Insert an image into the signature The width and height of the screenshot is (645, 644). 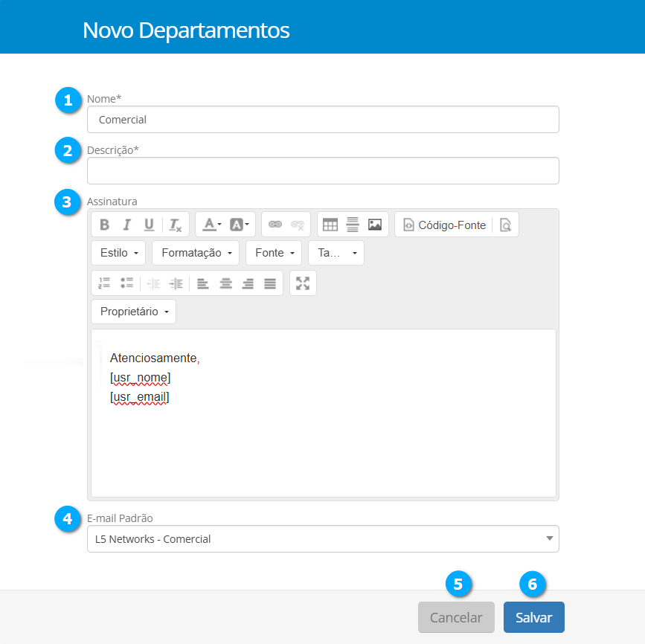pos(375,225)
